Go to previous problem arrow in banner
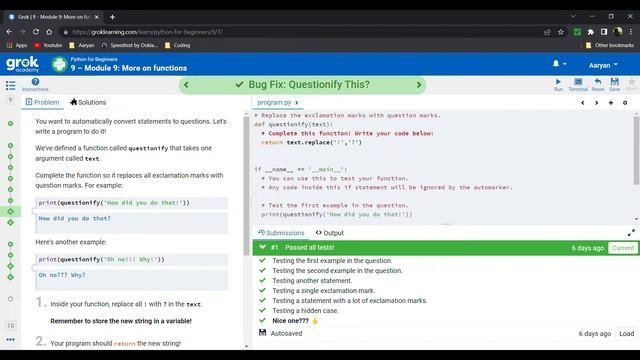The height and width of the screenshot is (360, 640). [x=187, y=85]
